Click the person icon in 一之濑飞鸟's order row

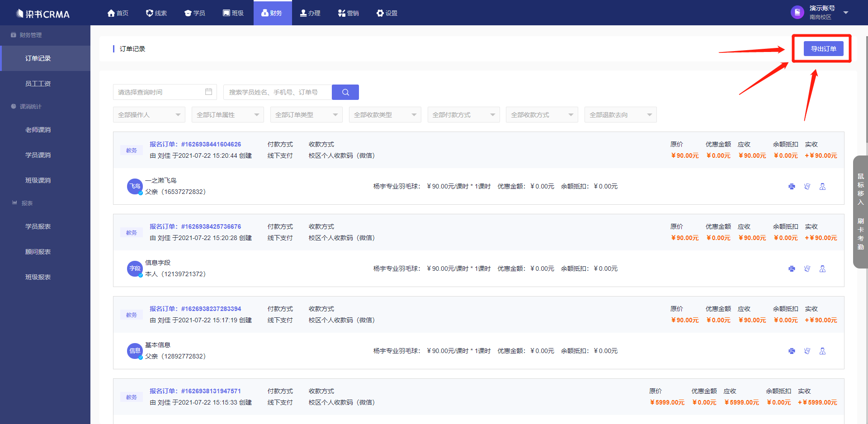click(x=822, y=186)
